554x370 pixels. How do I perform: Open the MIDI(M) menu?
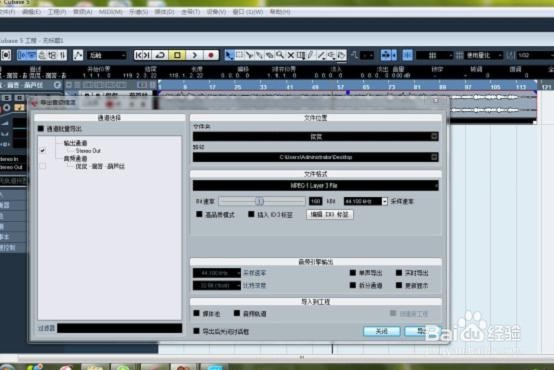[x=110, y=12]
